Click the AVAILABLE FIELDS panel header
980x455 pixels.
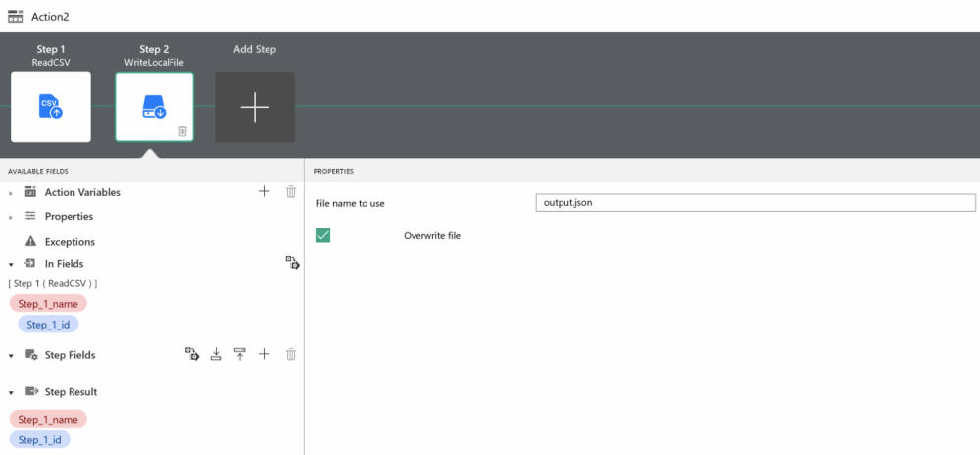coord(38,171)
